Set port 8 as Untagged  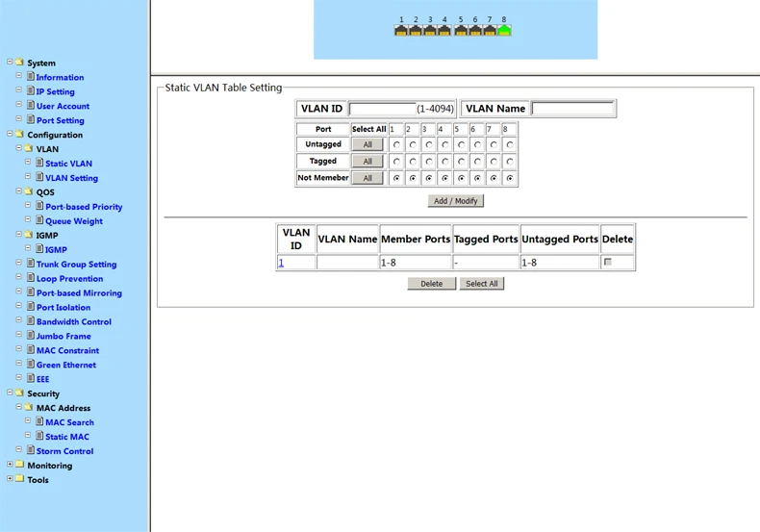pyautogui.click(x=510, y=144)
